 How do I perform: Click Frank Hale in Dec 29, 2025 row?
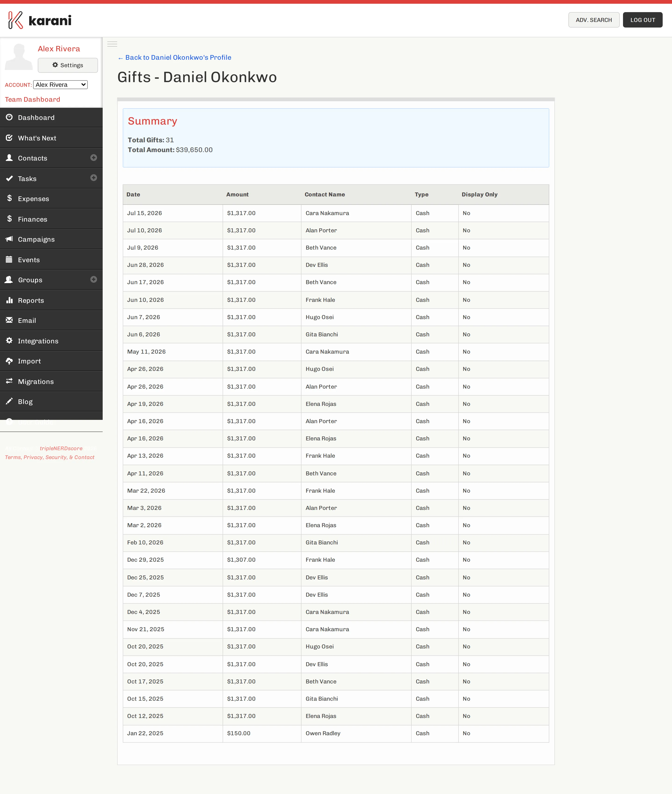[320, 560]
